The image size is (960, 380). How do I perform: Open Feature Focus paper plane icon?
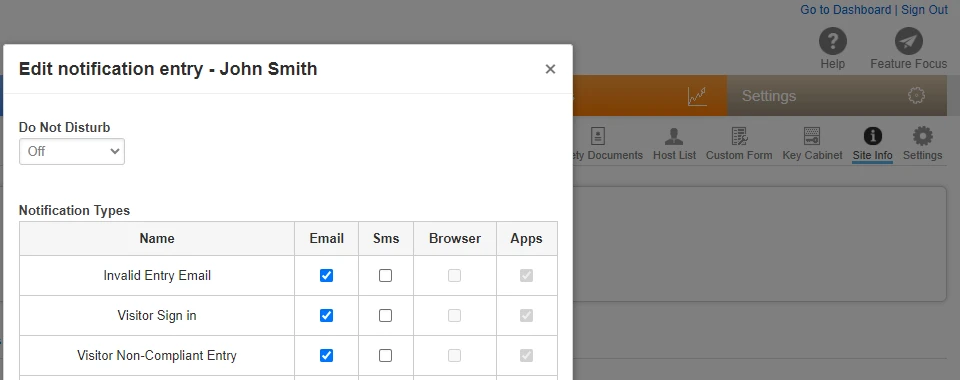909,42
